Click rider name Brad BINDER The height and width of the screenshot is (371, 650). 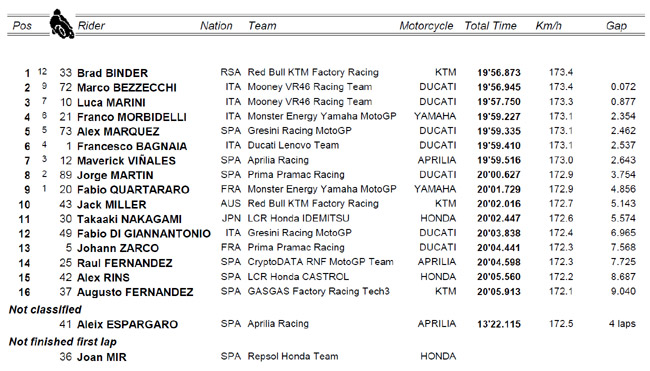coord(112,73)
